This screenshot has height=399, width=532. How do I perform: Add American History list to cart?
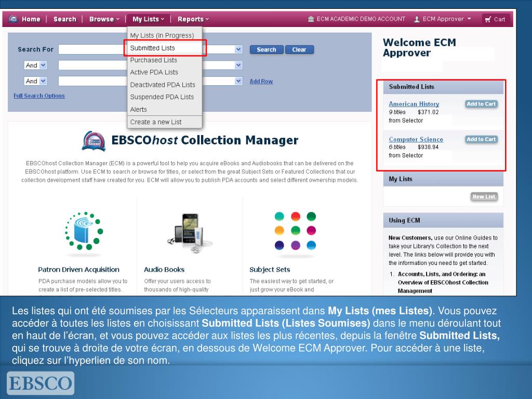coord(482,104)
